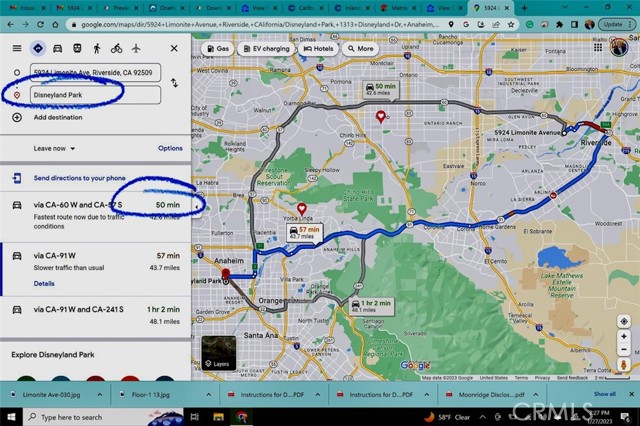Open the Layers map type thumbnail
This screenshot has width=640, height=426.
coord(219,353)
